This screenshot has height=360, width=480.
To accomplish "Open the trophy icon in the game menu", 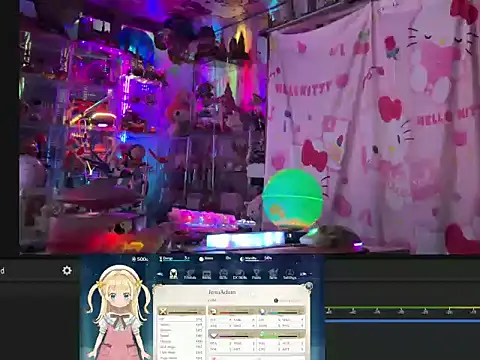I will pos(256,274).
